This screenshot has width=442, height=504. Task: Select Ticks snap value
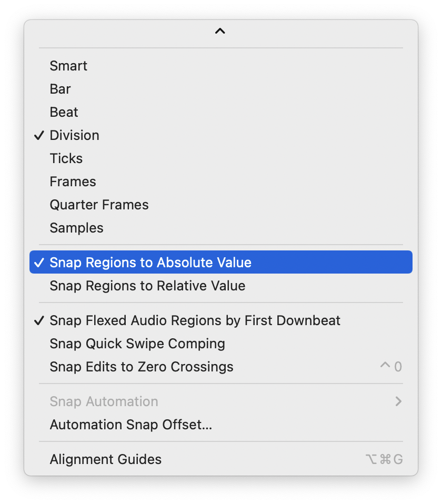click(x=66, y=158)
